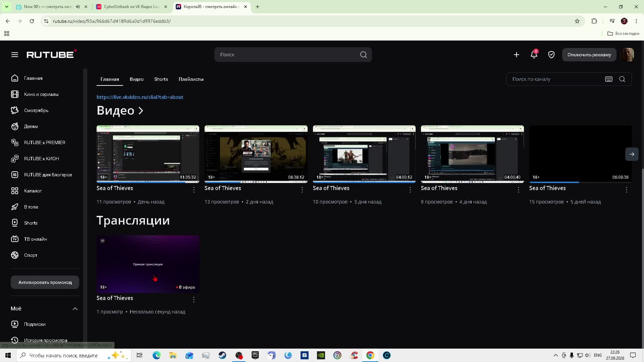Screen dimensions: 644x362
Task: Open options for the 08:38:12 video
Action: tap(302, 190)
